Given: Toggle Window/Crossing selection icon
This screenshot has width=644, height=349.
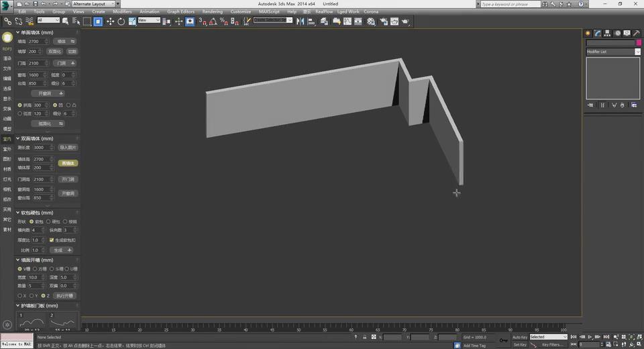Looking at the screenshot, I should (98, 21).
